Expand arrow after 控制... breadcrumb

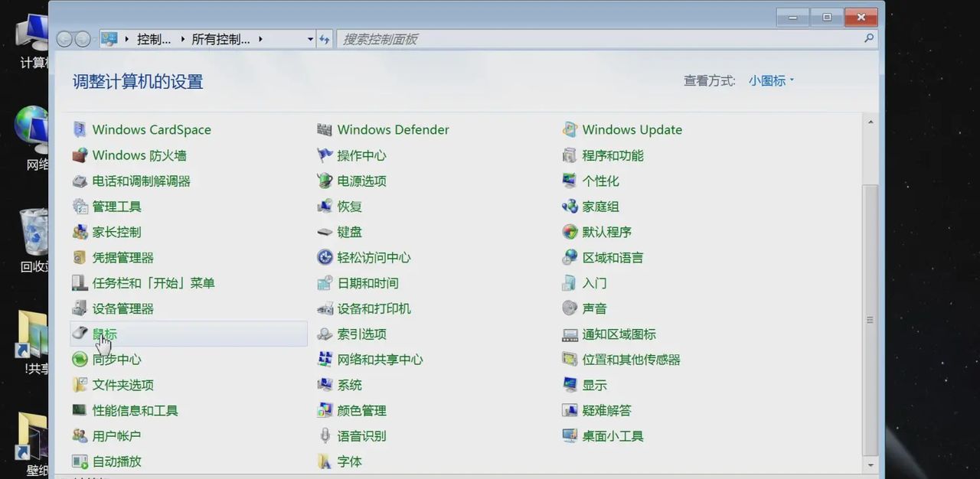pos(181,39)
